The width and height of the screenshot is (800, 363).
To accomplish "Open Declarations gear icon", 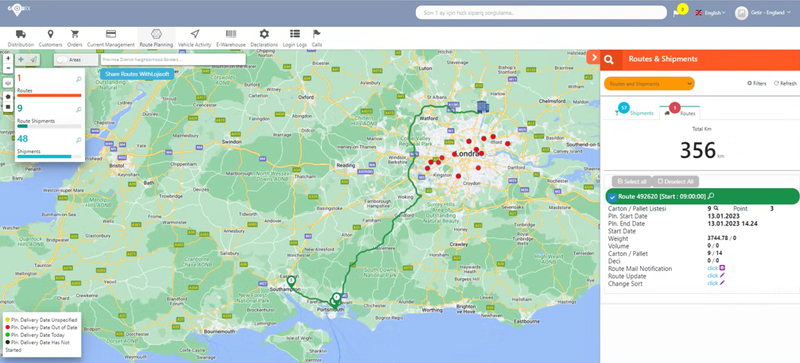I will click(x=264, y=34).
